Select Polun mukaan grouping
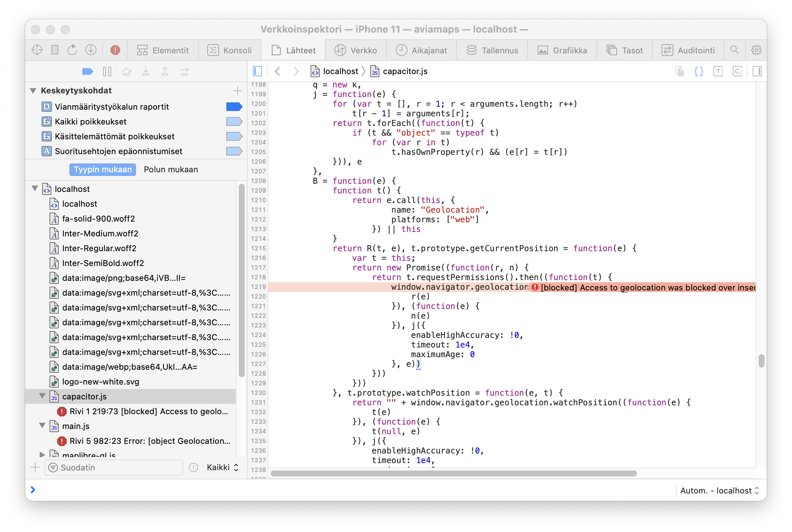The height and width of the screenshot is (532, 792). coord(171,169)
